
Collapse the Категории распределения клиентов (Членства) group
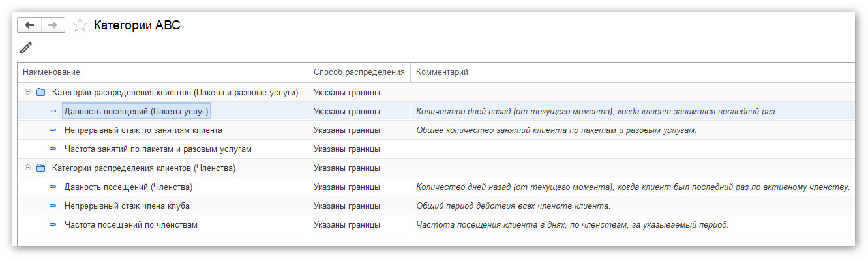(27, 168)
